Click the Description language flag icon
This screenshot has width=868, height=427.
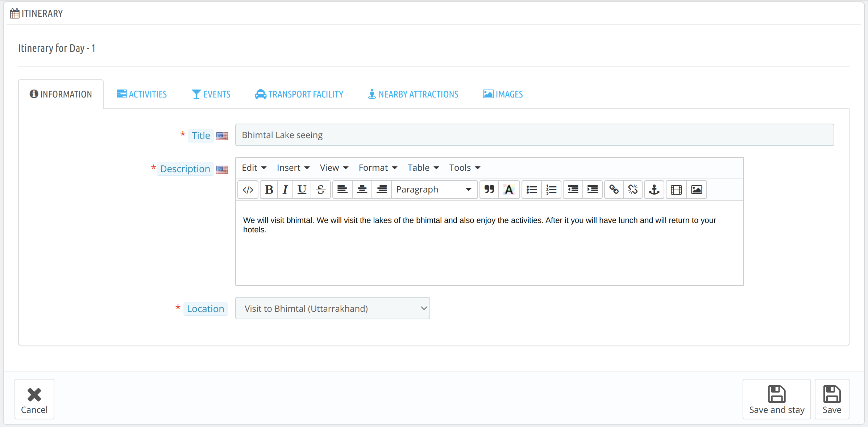[x=222, y=169]
